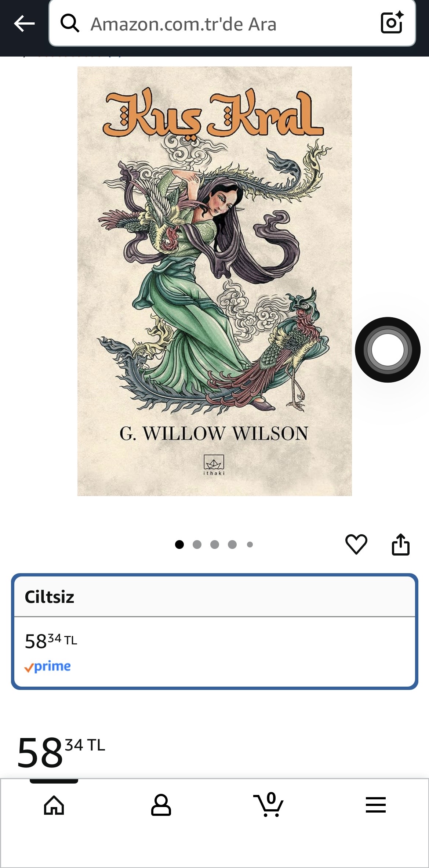Image resolution: width=429 pixels, height=868 pixels.
Task: Go to second image dot
Action: (197, 545)
